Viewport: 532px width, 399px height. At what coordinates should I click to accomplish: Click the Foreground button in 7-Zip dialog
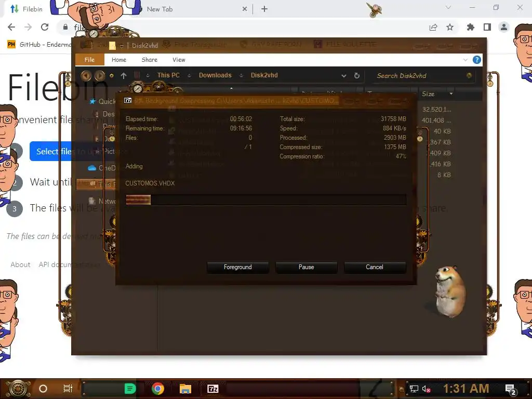[x=238, y=268]
